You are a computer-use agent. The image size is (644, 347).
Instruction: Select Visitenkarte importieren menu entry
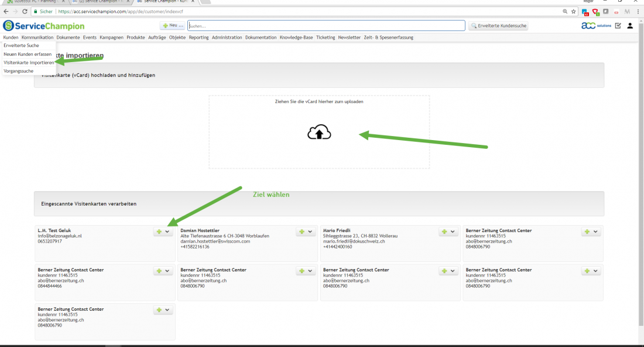point(29,63)
